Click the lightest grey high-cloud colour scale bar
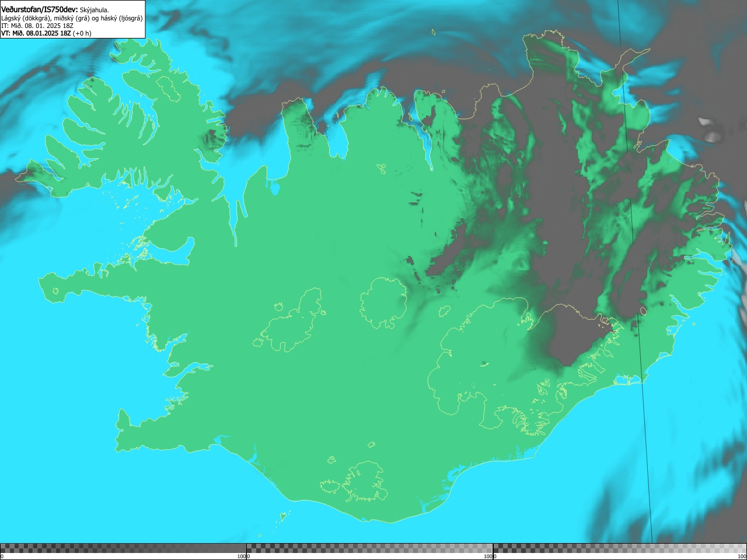This screenshot has height=560, width=747. (x=620, y=548)
